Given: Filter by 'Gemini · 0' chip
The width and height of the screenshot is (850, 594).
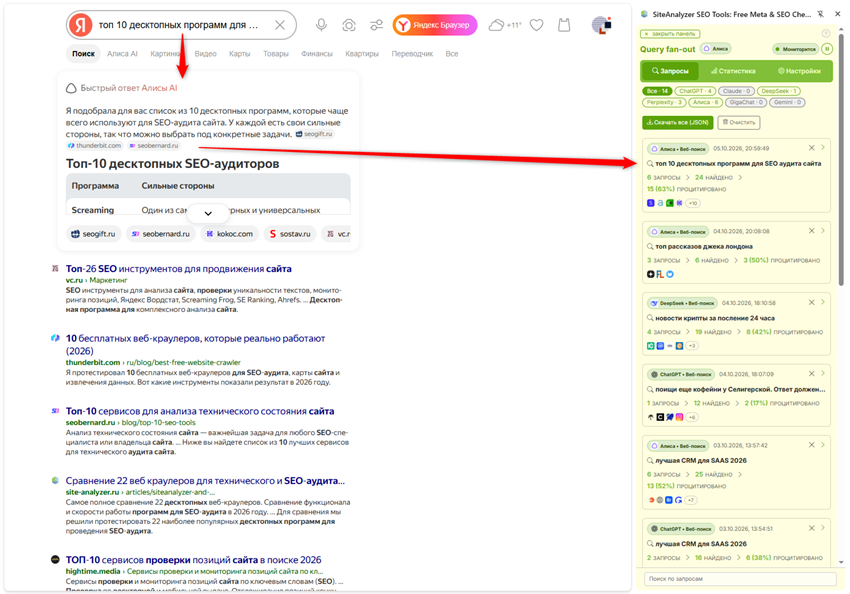Looking at the screenshot, I should coord(787,102).
